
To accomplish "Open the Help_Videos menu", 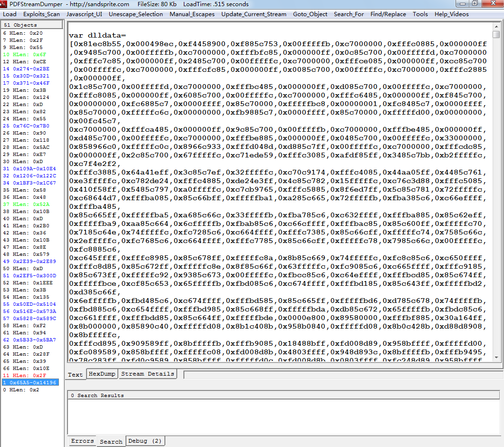I will point(451,14).
